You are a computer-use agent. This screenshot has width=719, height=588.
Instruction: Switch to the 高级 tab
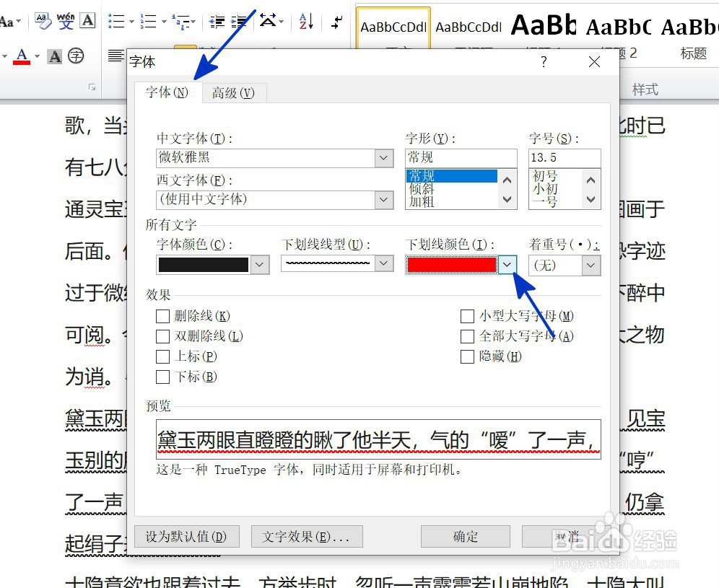(x=233, y=93)
